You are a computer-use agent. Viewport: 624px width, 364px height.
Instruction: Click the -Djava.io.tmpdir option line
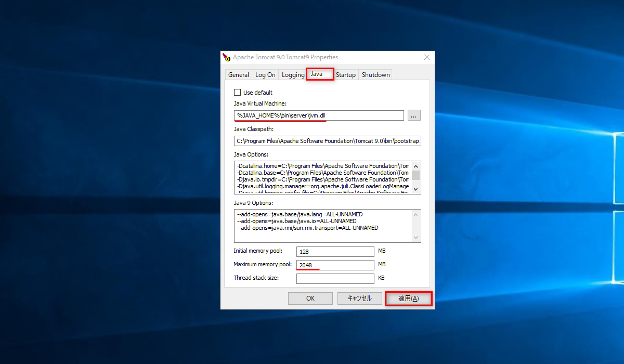pos(323,179)
